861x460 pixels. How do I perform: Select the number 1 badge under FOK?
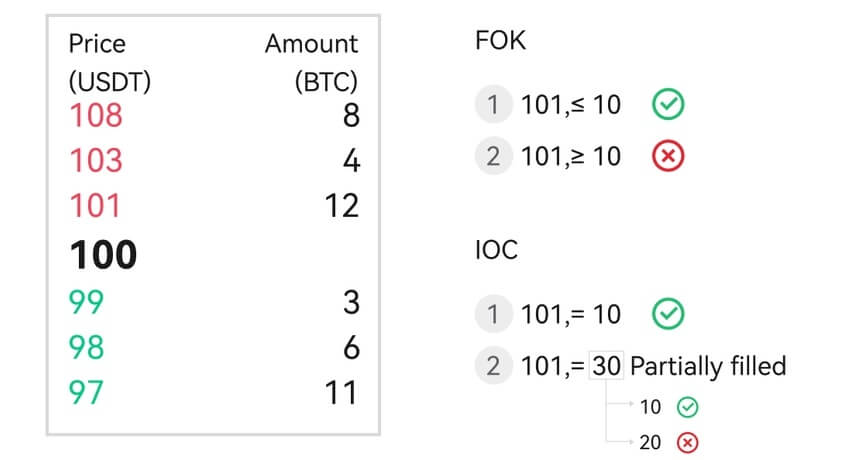click(492, 104)
